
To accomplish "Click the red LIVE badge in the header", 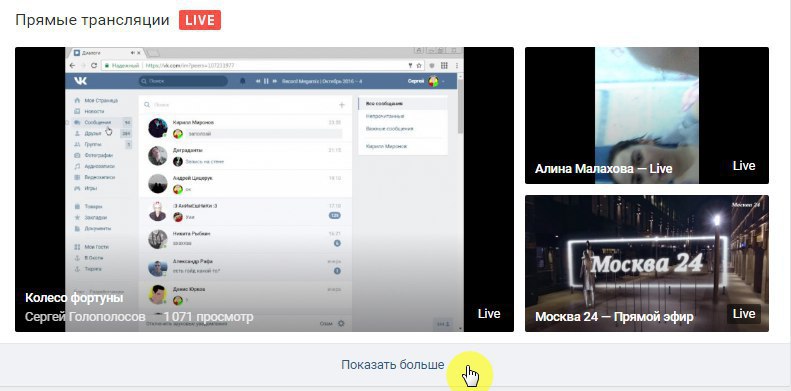I will pyautogui.click(x=200, y=21).
